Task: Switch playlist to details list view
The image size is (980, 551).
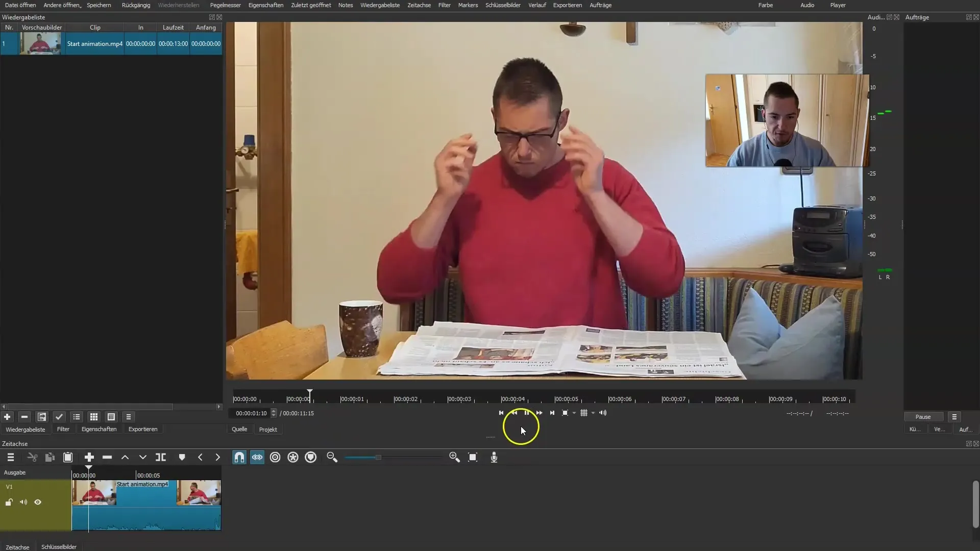Action: 77,417
